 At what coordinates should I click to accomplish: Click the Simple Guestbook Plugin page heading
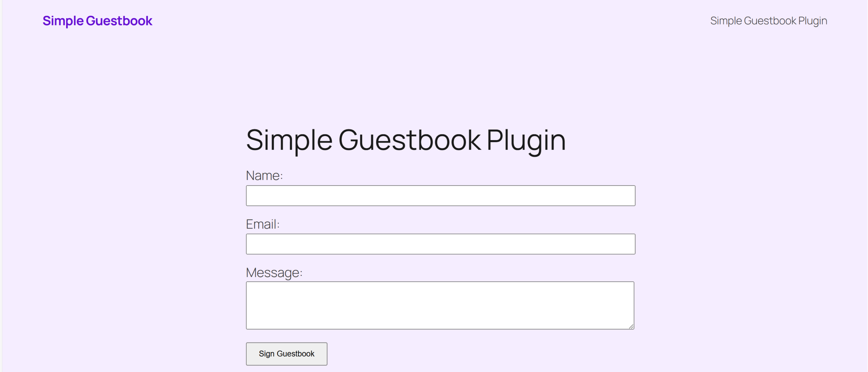pos(406,140)
